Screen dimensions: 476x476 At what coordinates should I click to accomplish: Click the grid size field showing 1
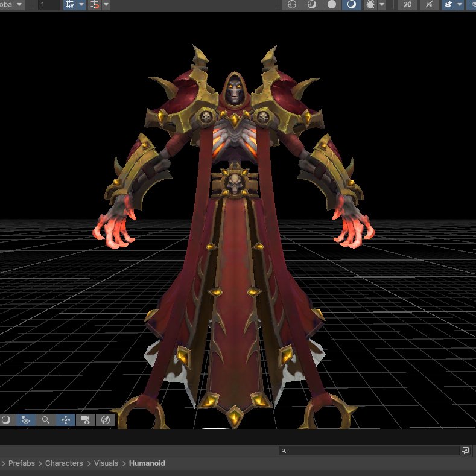(49, 5)
